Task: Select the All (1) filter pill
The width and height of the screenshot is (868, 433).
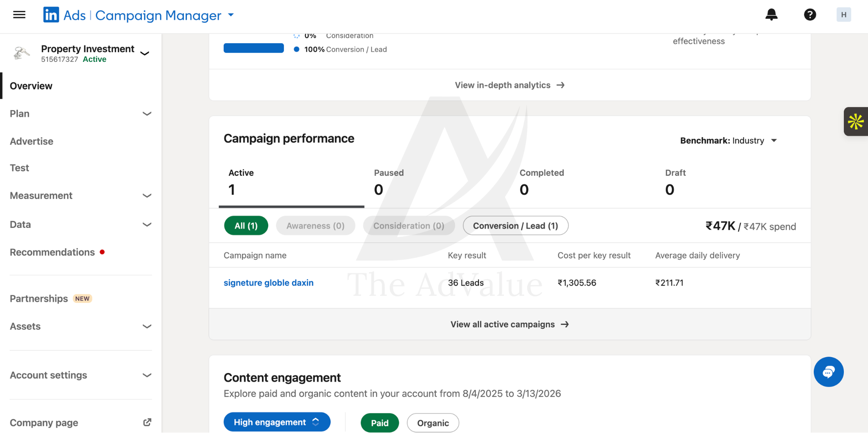Action: click(x=246, y=226)
